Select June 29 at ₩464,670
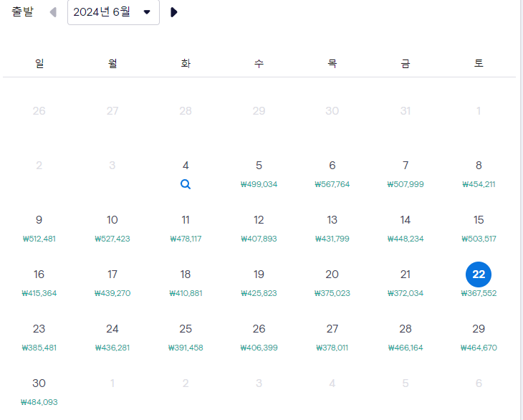 click(479, 338)
